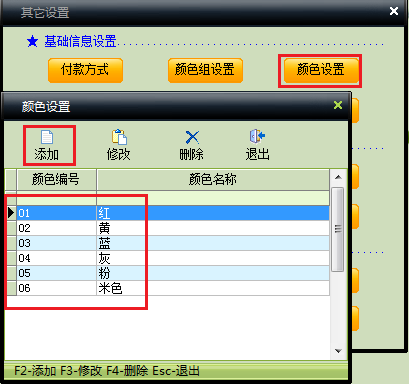The image size is (409, 384).
Task: Click the filter cell under 颜色名称
Action: click(213, 198)
